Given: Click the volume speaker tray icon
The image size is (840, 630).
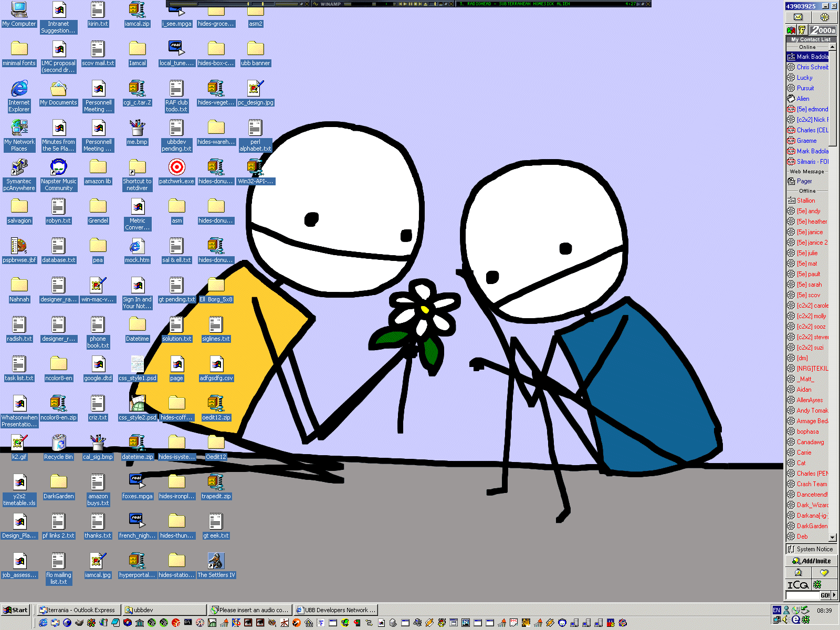Looking at the screenshot, I should [786, 620].
